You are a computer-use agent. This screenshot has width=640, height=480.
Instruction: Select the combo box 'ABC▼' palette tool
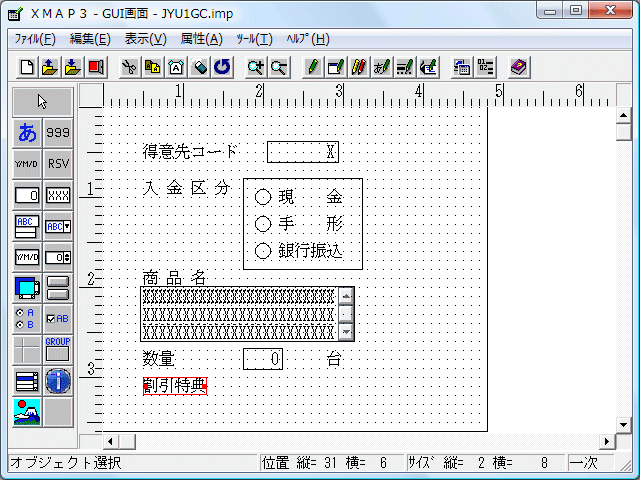coord(58,225)
